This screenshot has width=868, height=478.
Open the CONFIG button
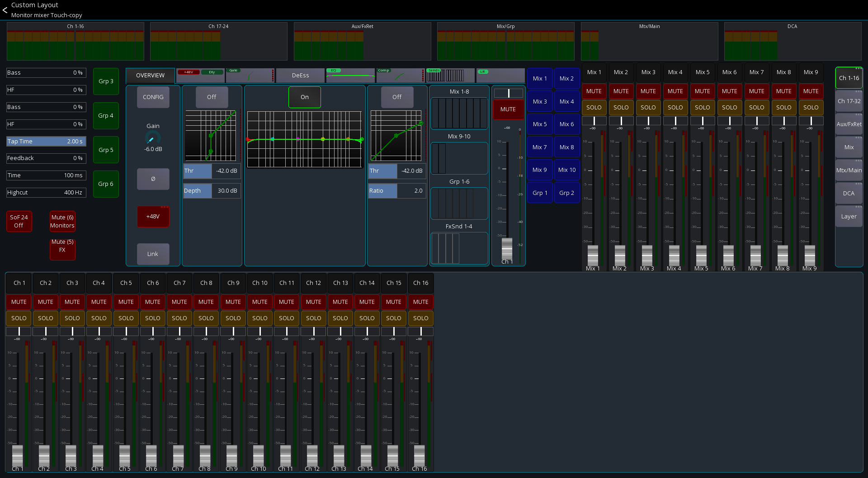point(153,97)
